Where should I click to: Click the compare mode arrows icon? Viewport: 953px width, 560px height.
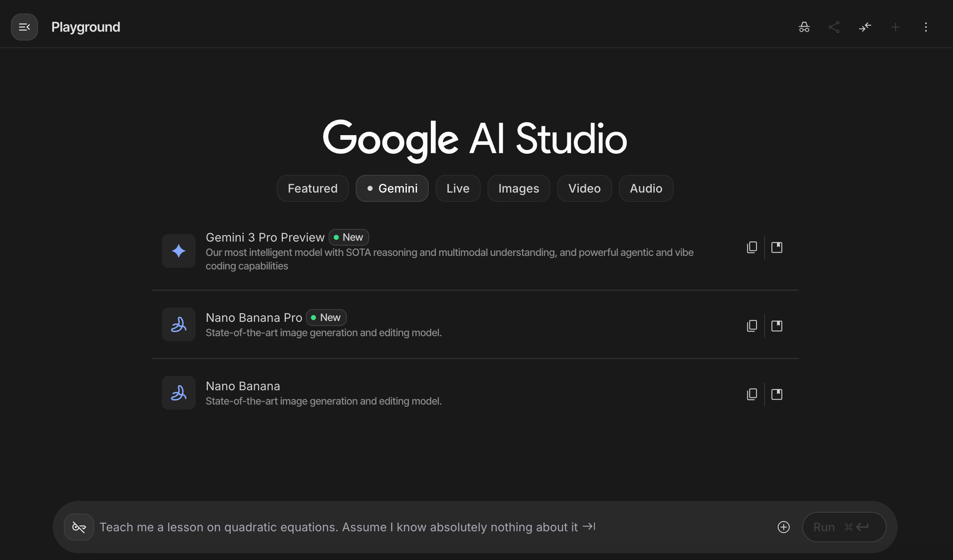pos(865,27)
